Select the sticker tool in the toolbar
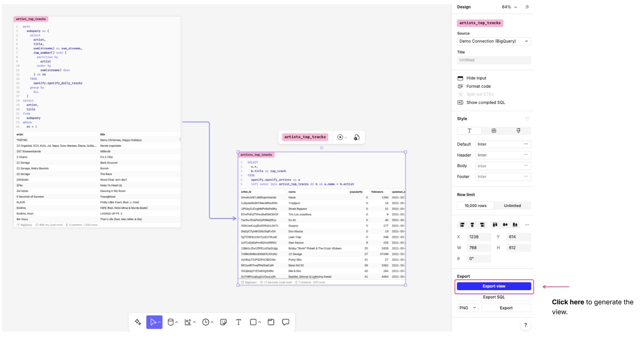Viewport: 644px width, 340px height. [223, 322]
